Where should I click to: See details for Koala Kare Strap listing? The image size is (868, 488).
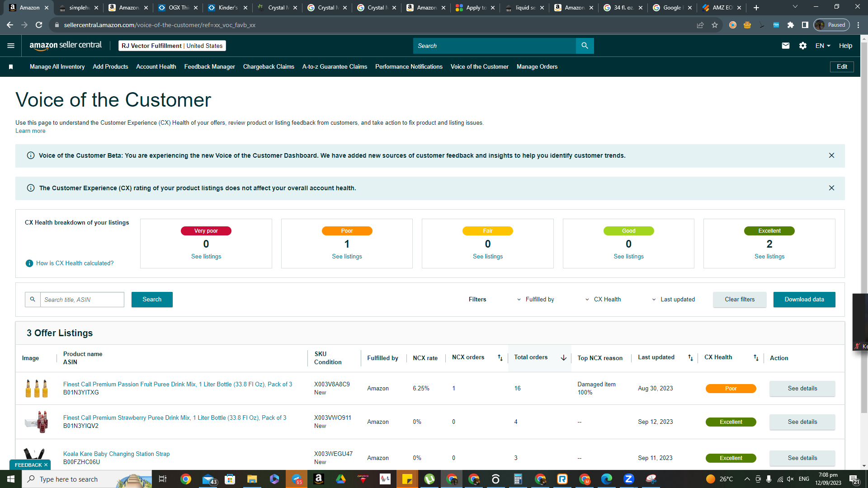click(x=802, y=458)
